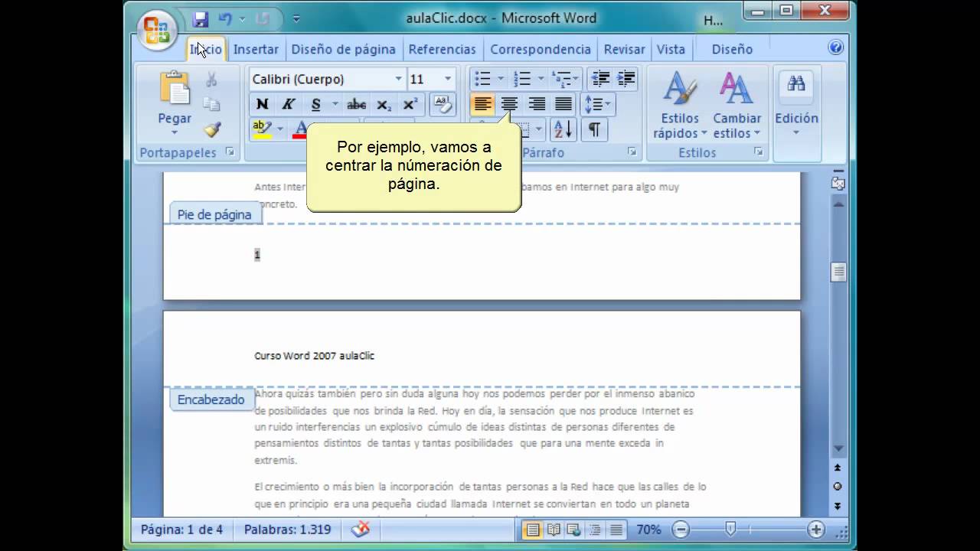Open Cambiar estilos menu
The image size is (980, 551).
pos(737,105)
